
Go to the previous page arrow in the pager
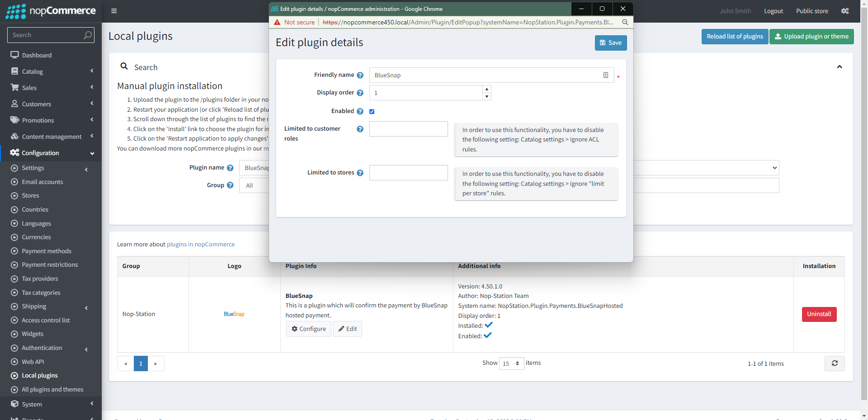(126, 363)
